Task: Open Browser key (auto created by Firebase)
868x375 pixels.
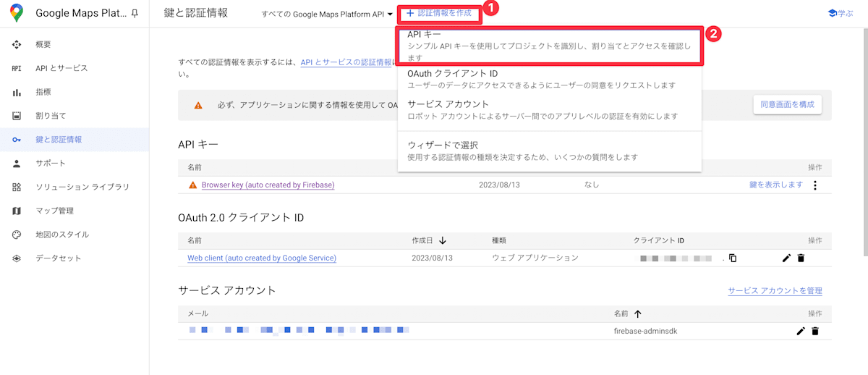Action: click(x=268, y=185)
